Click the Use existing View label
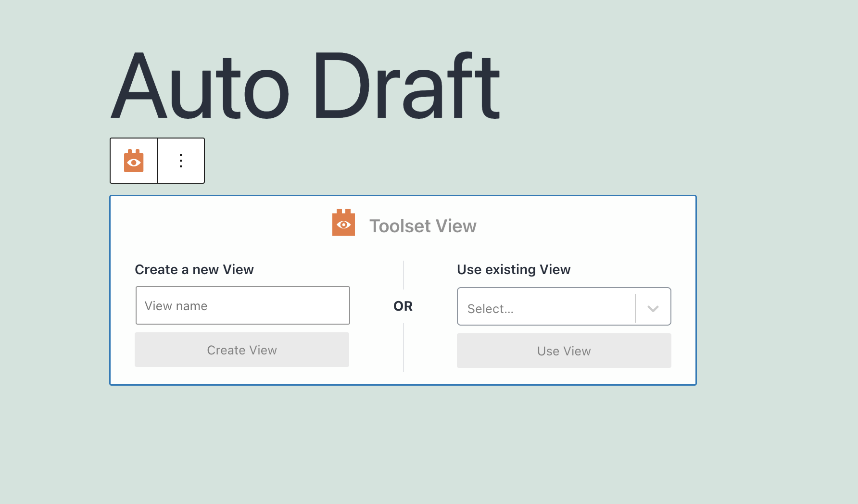The height and width of the screenshot is (504, 858). (x=514, y=270)
